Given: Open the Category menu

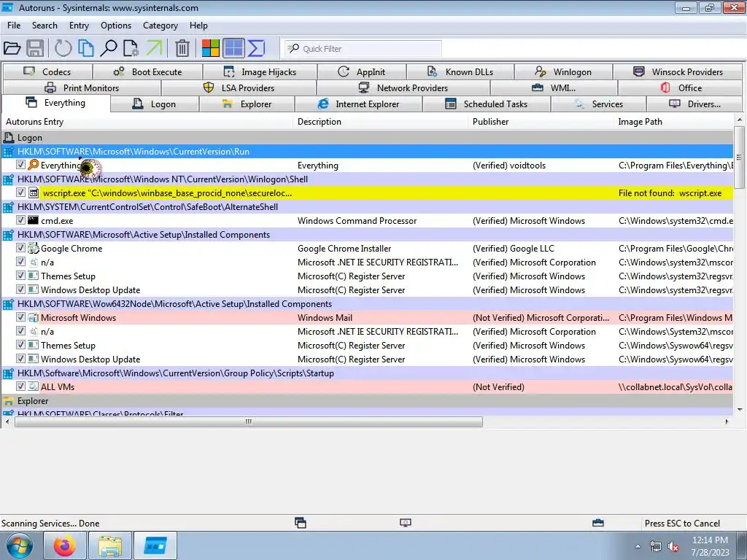Looking at the screenshot, I should point(160,26).
